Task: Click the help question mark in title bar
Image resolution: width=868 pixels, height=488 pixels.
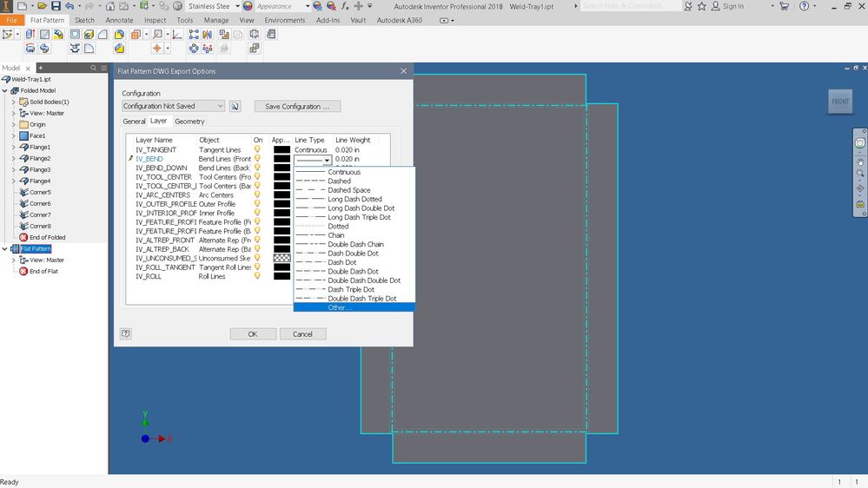Action: (x=805, y=6)
